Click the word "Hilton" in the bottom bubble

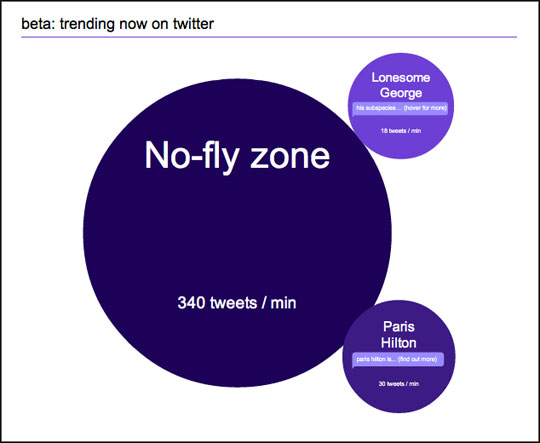(x=399, y=343)
